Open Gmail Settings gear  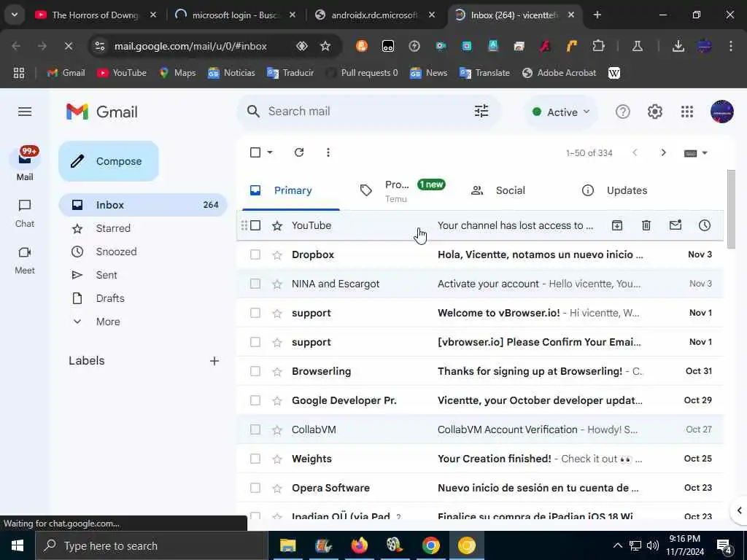tap(654, 112)
